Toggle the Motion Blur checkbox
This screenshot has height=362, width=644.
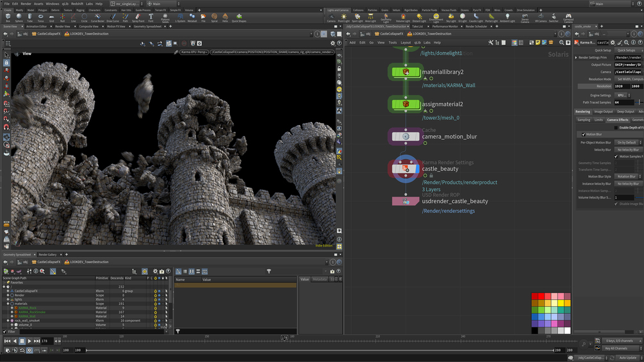pyautogui.click(x=583, y=135)
